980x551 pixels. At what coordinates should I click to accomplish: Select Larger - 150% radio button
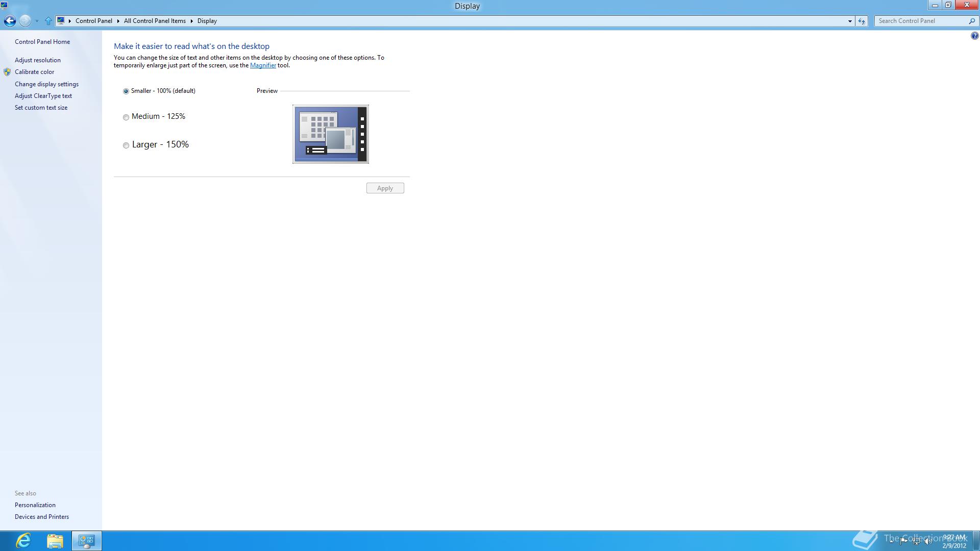[x=126, y=145]
